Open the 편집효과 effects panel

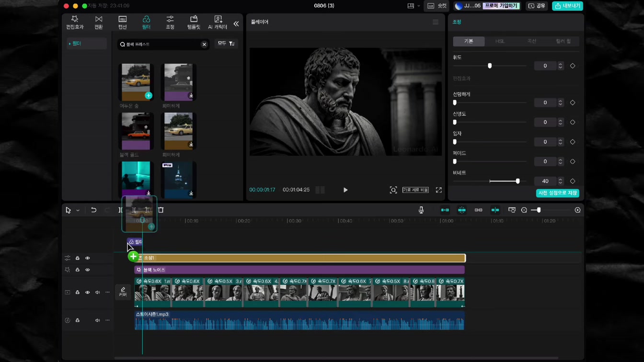tap(75, 23)
